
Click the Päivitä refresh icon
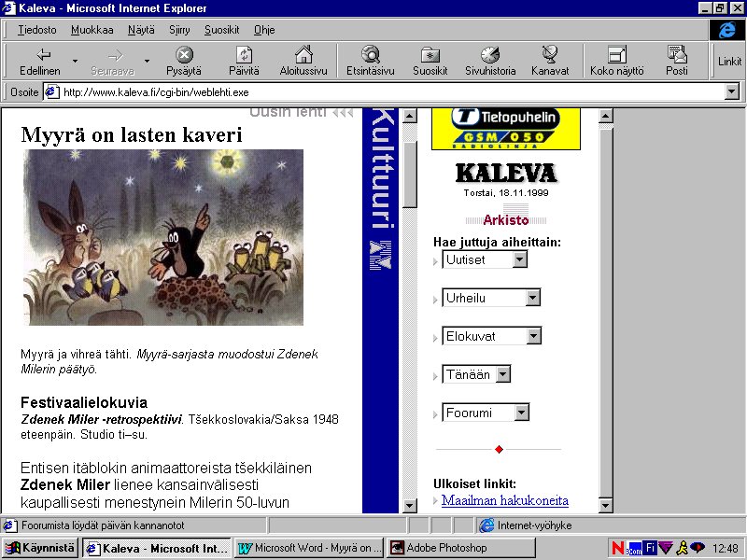244,55
